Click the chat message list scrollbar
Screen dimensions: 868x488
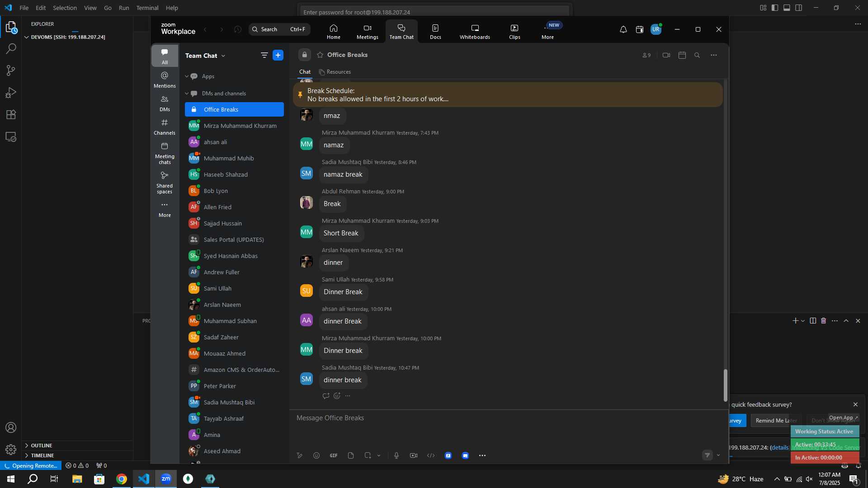point(725,385)
